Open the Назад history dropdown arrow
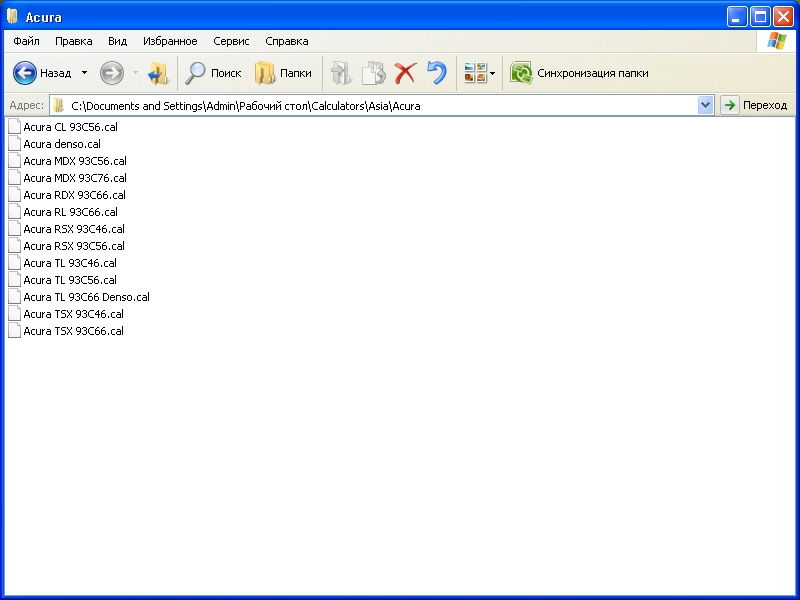This screenshot has height=600, width=800. [x=85, y=73]
